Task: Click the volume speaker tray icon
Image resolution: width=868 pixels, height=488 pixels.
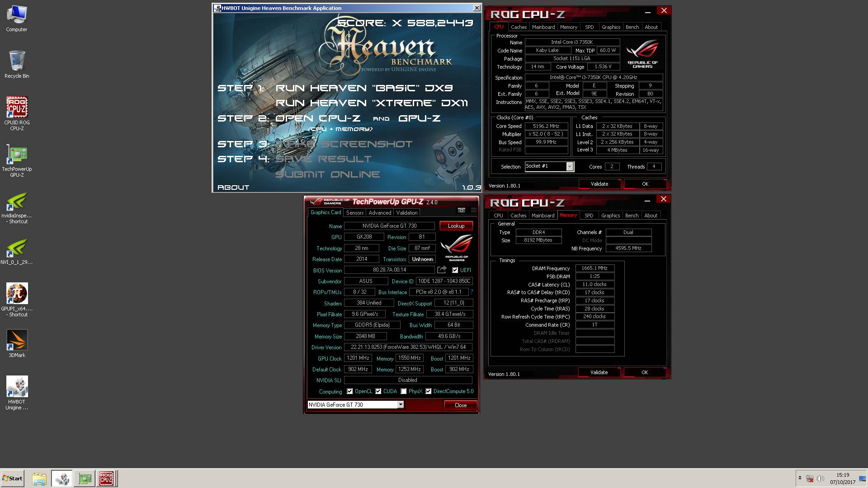Action: (x=820, y=479)
